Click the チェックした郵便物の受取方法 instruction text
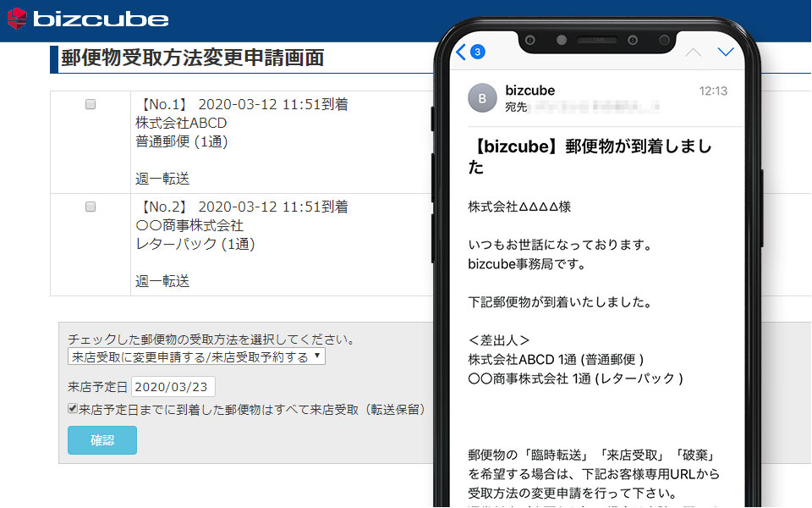 point(211,340)
